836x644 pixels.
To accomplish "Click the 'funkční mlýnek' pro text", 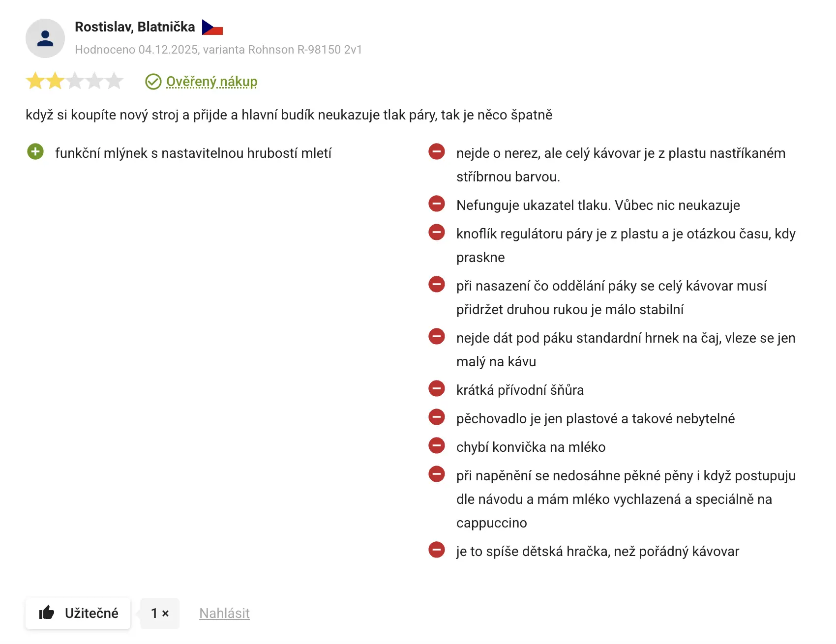I will point(193,153).
